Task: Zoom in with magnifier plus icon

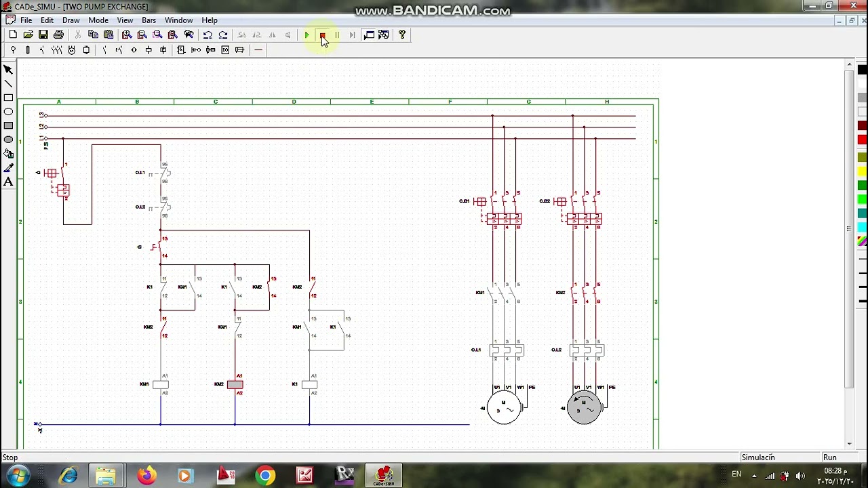Action: tap(126, 35)
